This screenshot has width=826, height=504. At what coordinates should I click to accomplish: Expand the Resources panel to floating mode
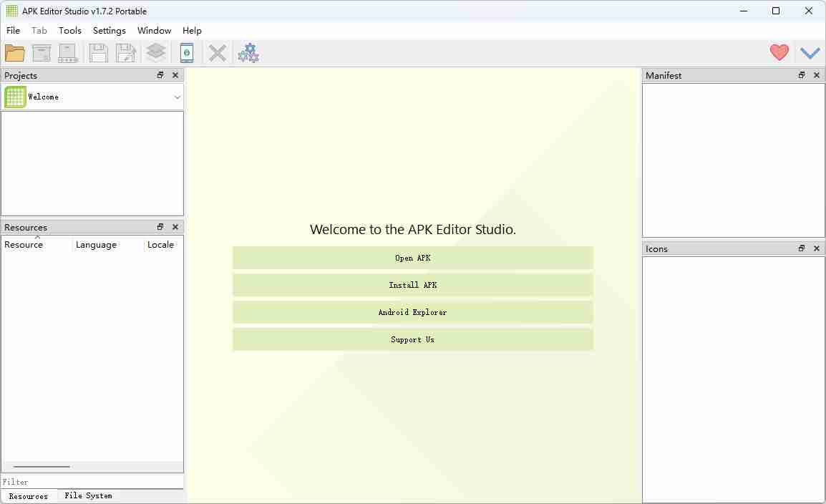pos(160,227)
